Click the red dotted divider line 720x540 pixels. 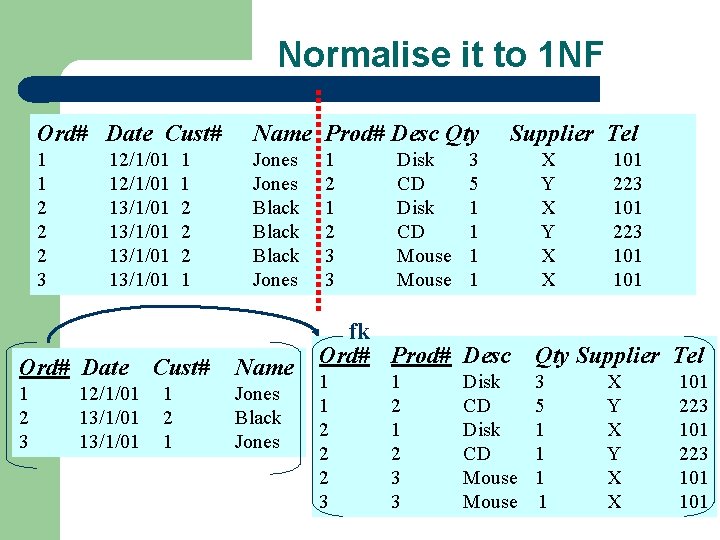pos(318,201)
